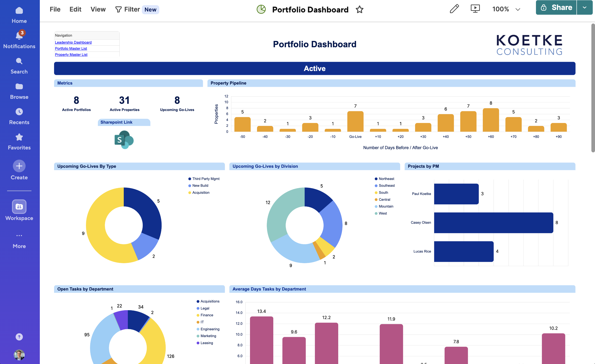
Task: Star the Portfolio Dashboard as favorite
Action: tap(359, 9)
